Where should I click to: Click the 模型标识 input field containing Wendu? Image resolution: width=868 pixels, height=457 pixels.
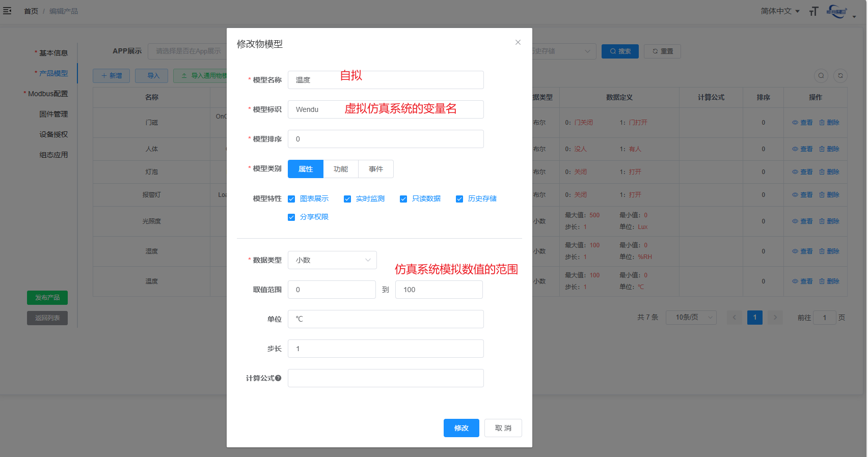click(x=386, y=109)
